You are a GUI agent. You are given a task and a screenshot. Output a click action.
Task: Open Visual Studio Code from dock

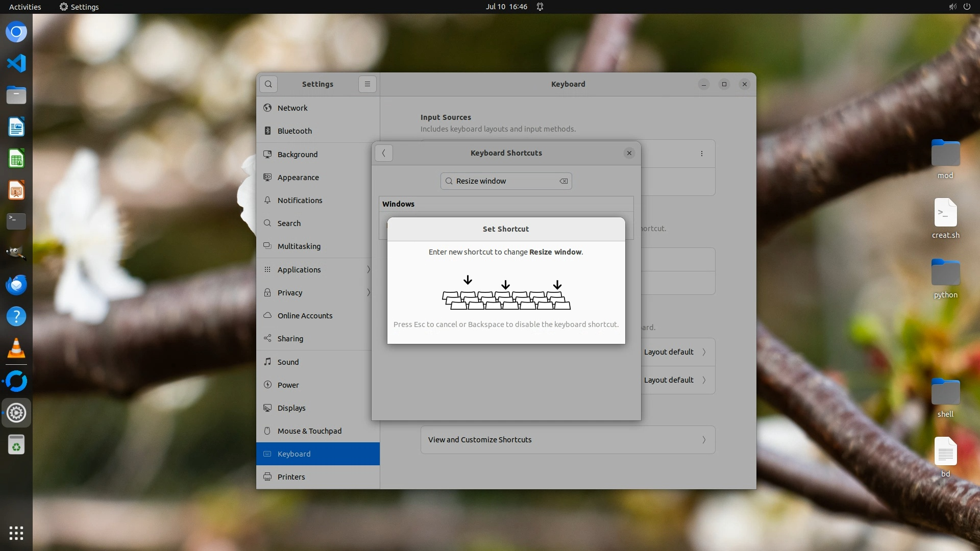coord(16,64)
